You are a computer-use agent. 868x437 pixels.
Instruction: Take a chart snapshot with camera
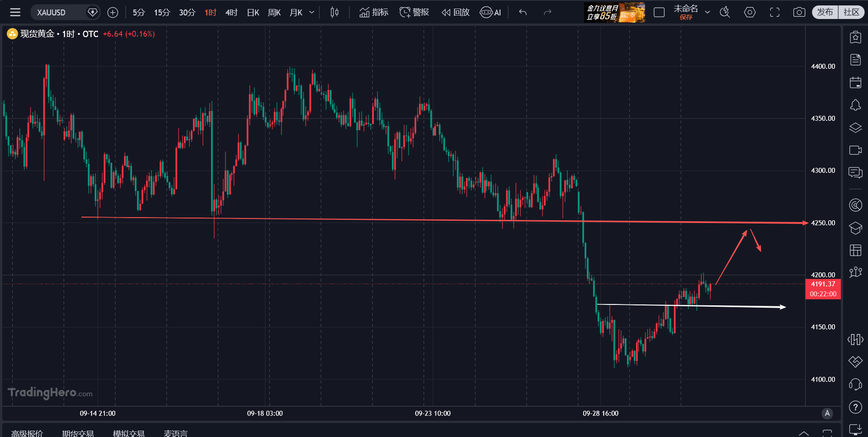click(799, 12)
